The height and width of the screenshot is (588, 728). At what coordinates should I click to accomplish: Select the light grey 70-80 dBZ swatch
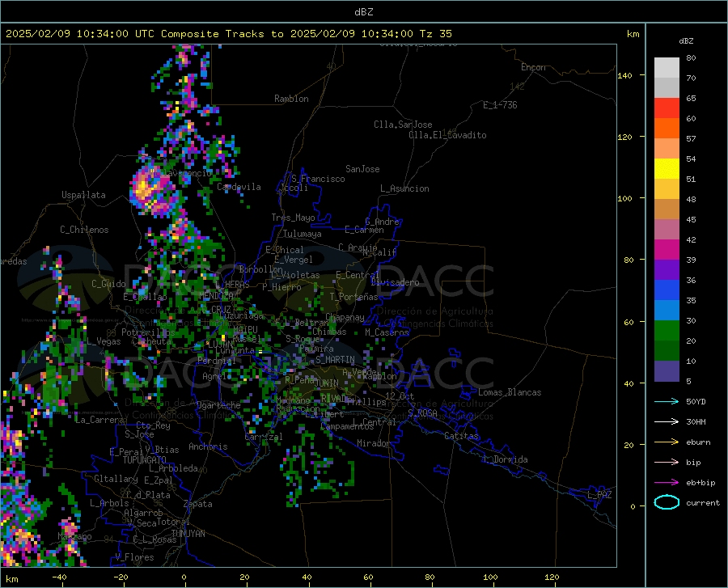point(667,68)
